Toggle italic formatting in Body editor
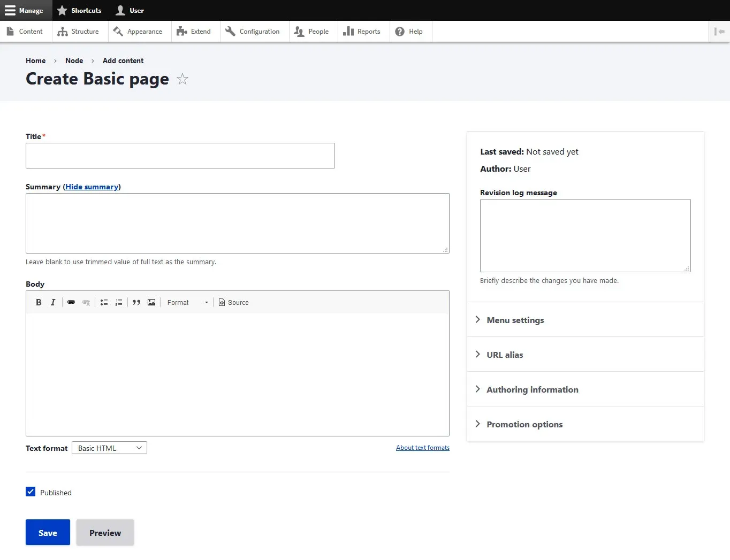 point(53,302)
